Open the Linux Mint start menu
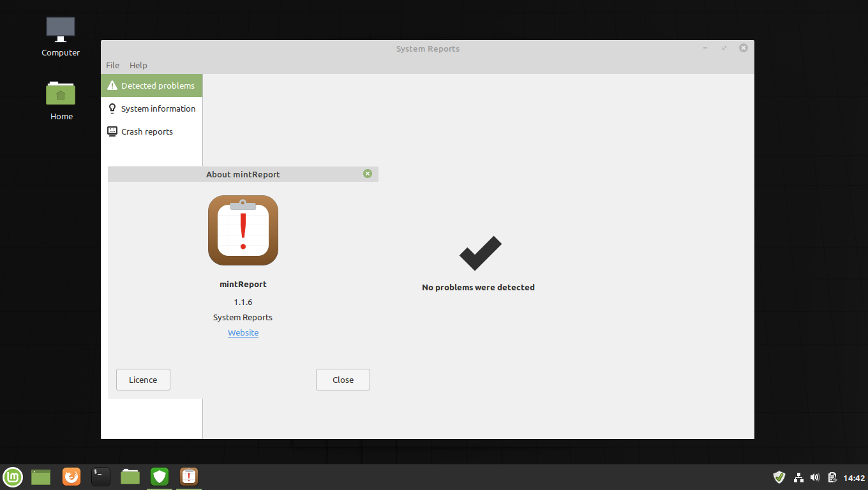868x490 pixels. (x=13, y=477)
